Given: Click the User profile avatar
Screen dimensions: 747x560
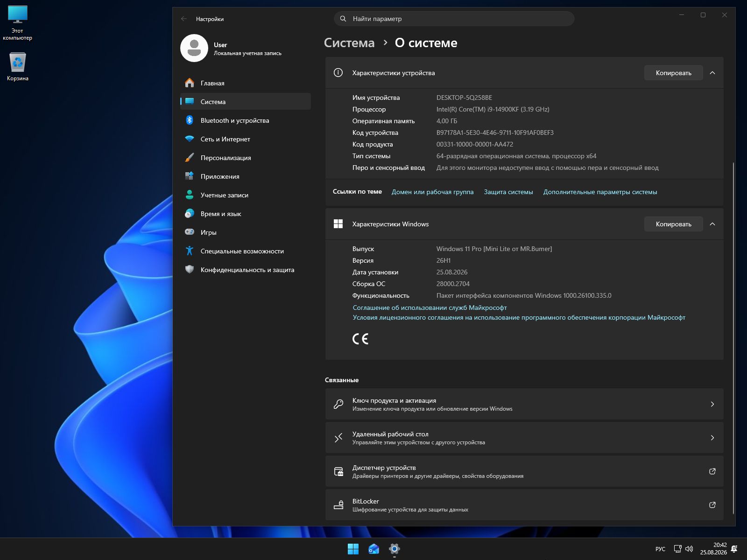Looking at the screenshot, I should pos(194,48).
